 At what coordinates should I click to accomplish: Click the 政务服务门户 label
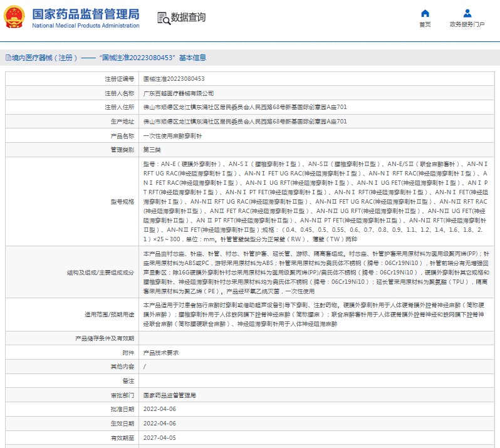467,24
